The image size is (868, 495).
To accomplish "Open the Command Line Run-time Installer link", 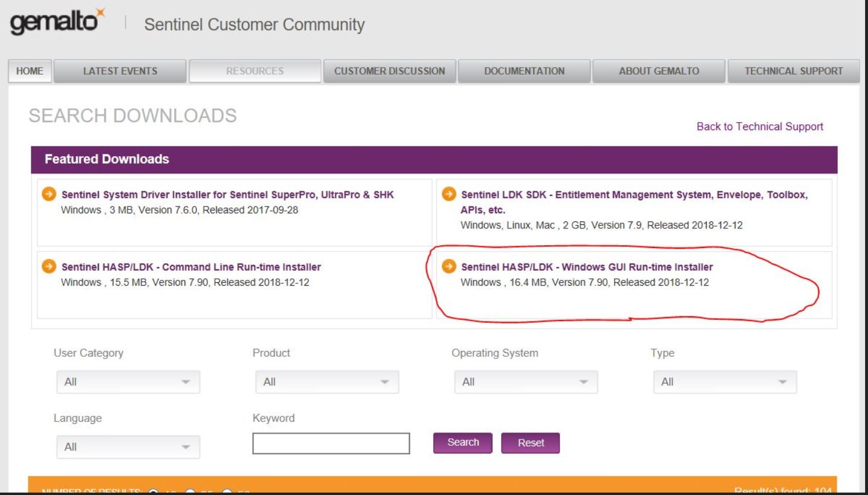I will point(191,267).
